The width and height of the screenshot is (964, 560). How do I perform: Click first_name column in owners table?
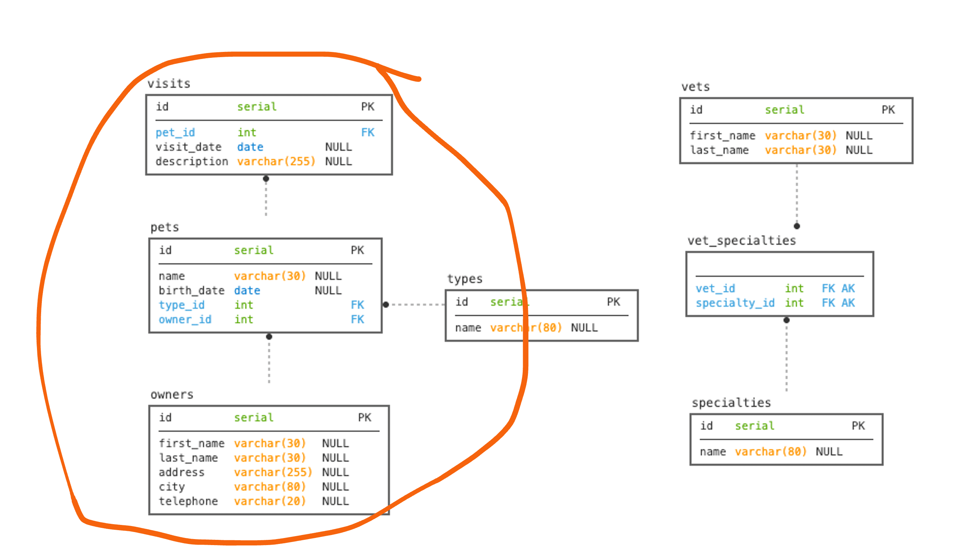(192, 444)
